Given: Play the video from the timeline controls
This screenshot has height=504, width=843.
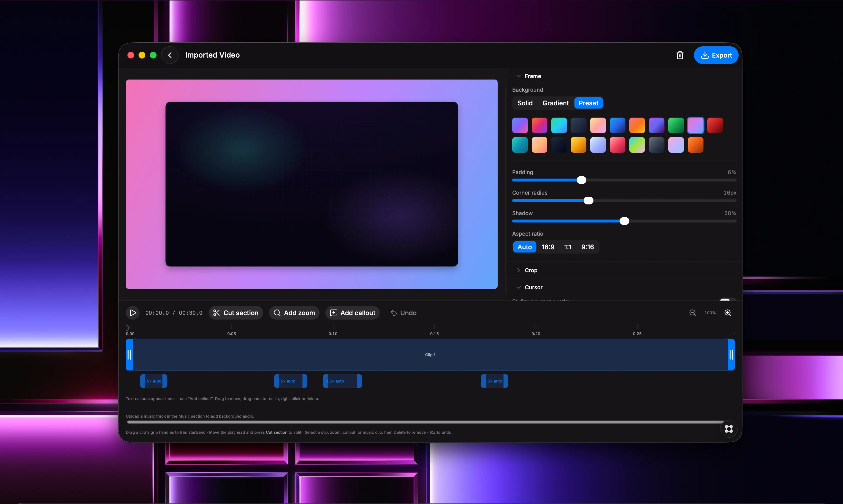Looking at the screenshot, I should (x=133, y=313).
